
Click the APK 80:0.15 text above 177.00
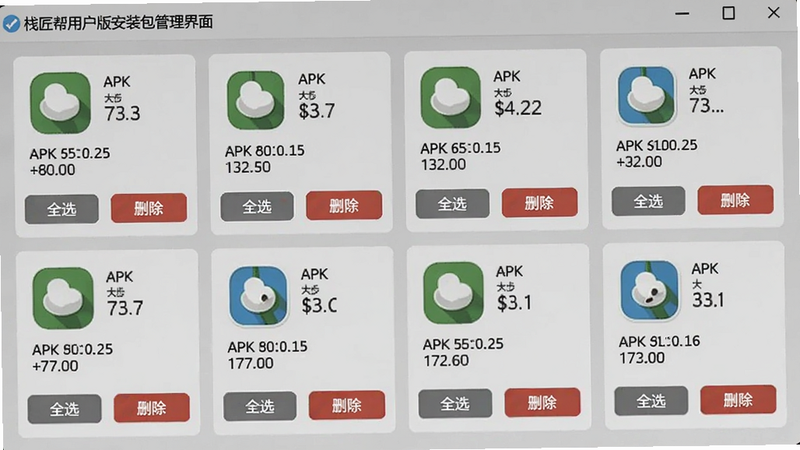pyautogui.click(x=267, y=347)
